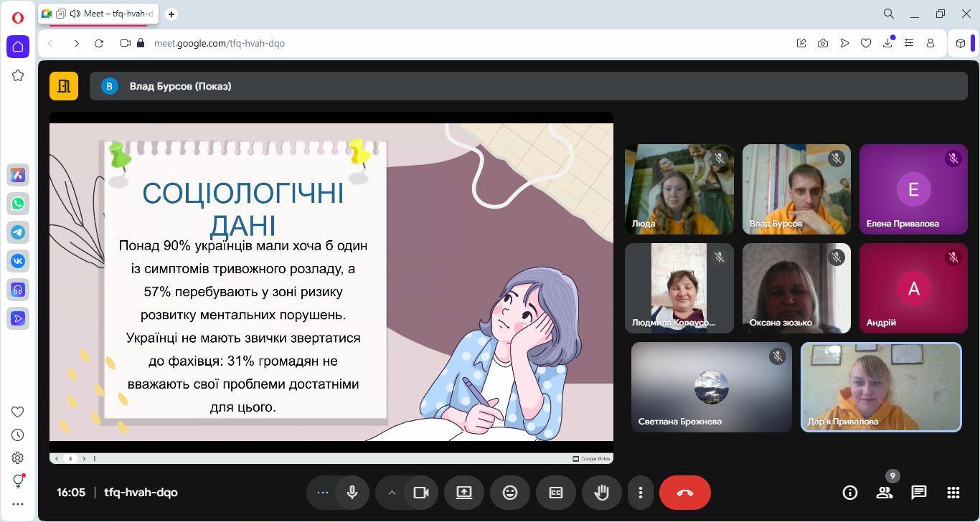Show the participants list

pyautogui.click(x=884, y=493)
